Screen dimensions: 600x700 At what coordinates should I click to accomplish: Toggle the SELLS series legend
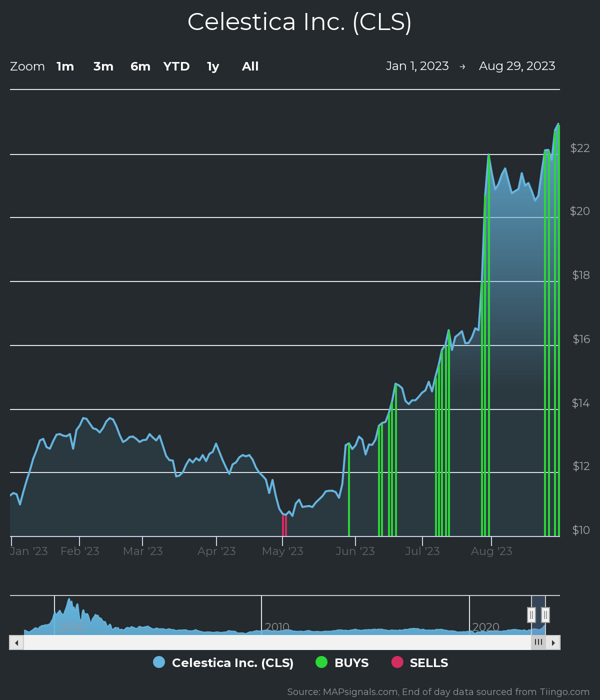(x=419, y=662)
